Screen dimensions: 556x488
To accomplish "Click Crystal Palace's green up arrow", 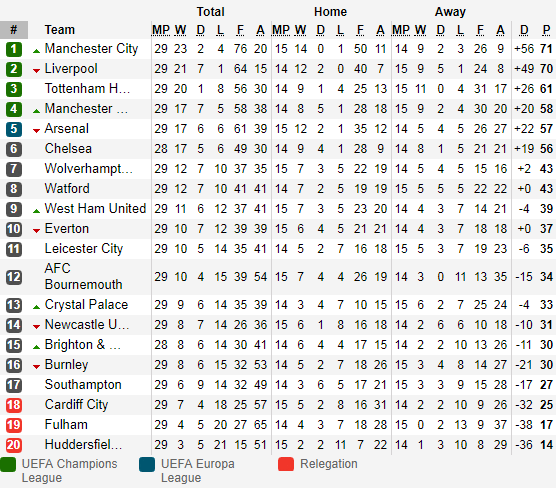I will (x=36, y=307).
